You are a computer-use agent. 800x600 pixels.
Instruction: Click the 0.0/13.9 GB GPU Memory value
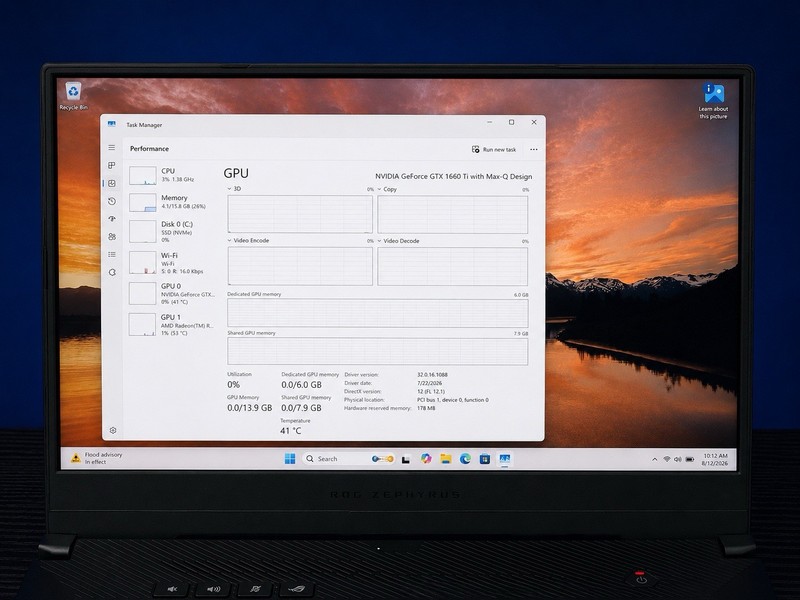click(249, 408)
